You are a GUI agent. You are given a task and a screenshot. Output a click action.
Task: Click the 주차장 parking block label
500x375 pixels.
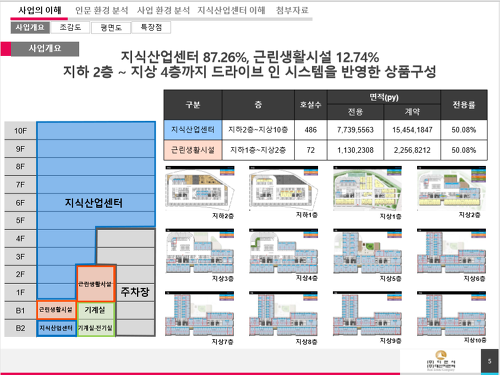click(135, 292)
